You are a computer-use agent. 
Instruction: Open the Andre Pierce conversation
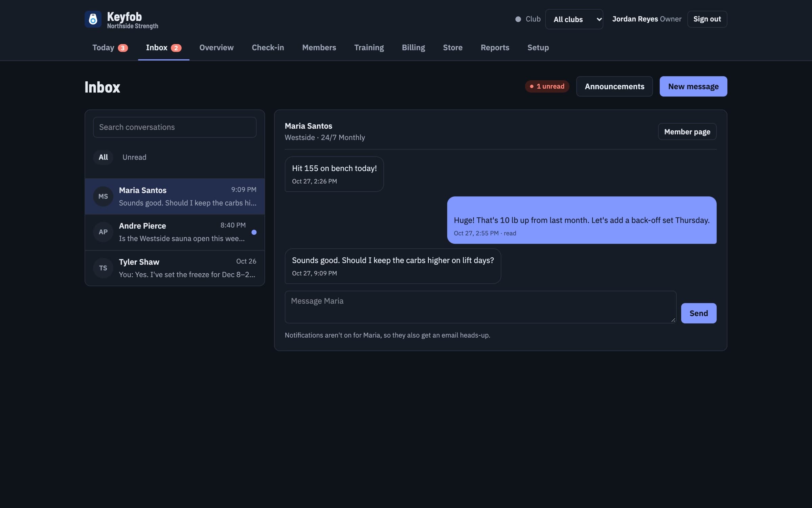coord(175,232)
